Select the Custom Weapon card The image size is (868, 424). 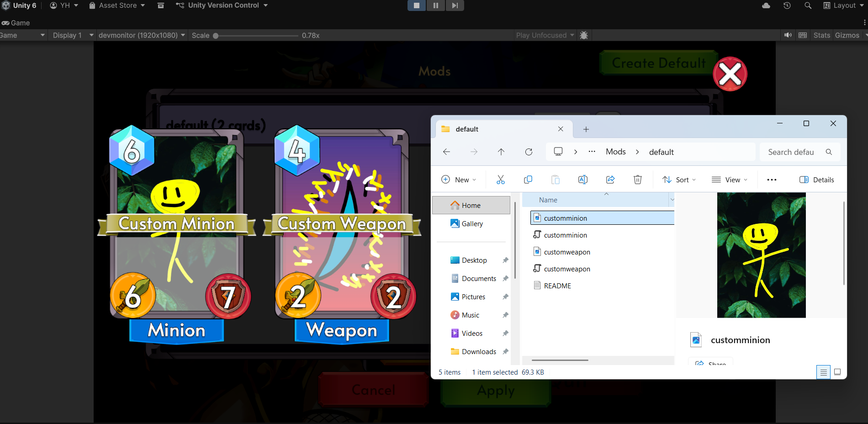[342, 234]
